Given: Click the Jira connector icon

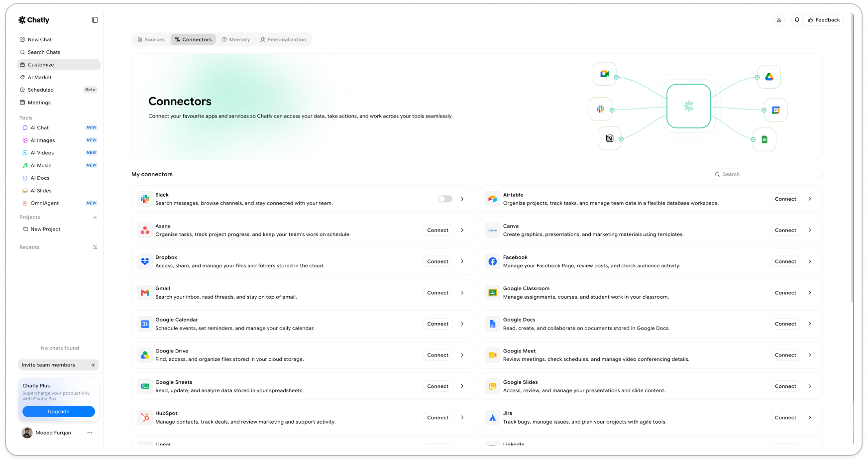Looking at the screenshot, I should click(x=492, y=418).
